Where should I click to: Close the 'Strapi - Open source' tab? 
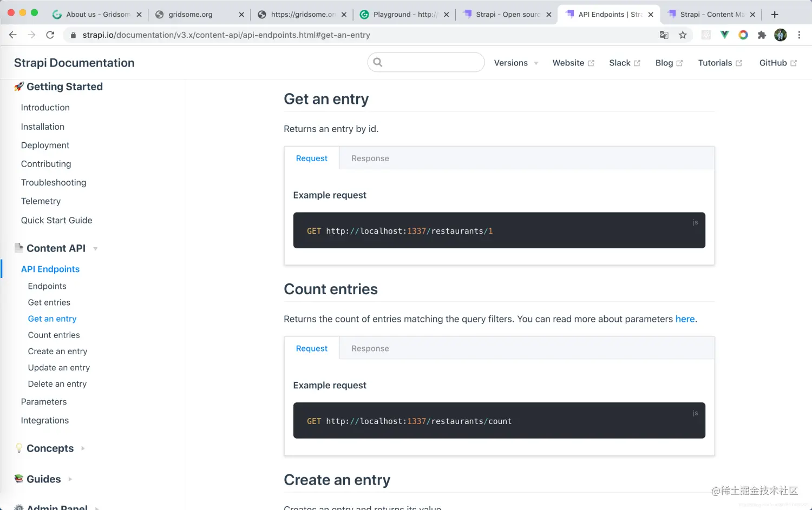(x=548, y=15)
